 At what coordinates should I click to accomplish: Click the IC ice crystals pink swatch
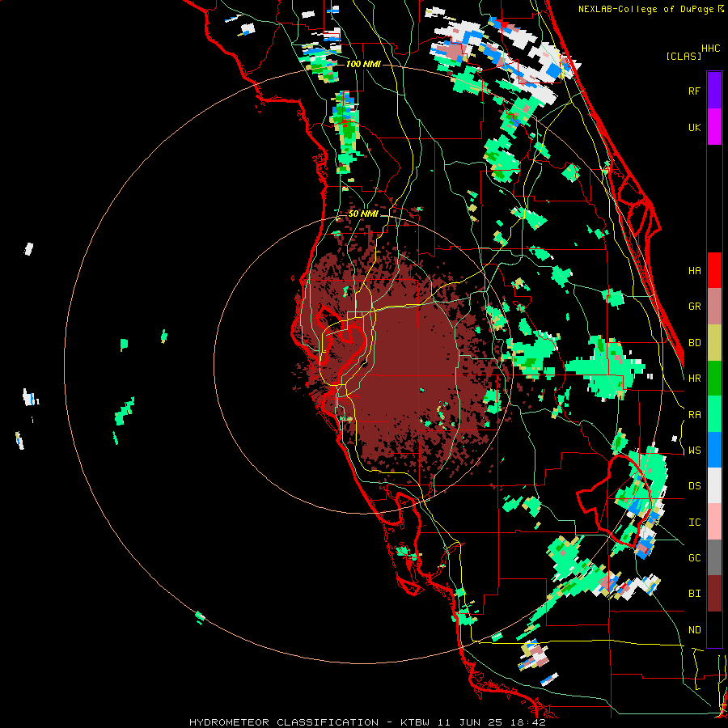click(714, 522)
